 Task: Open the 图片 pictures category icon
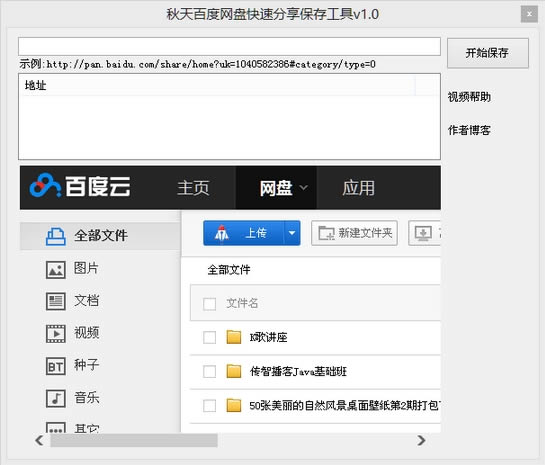pyautogui.click(x=56, y=270)
